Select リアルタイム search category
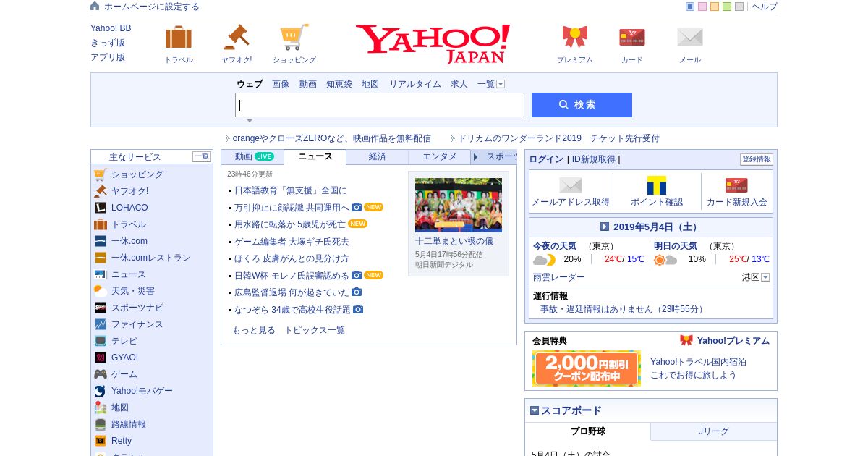868x456 pixels. (x=415, y=84)
